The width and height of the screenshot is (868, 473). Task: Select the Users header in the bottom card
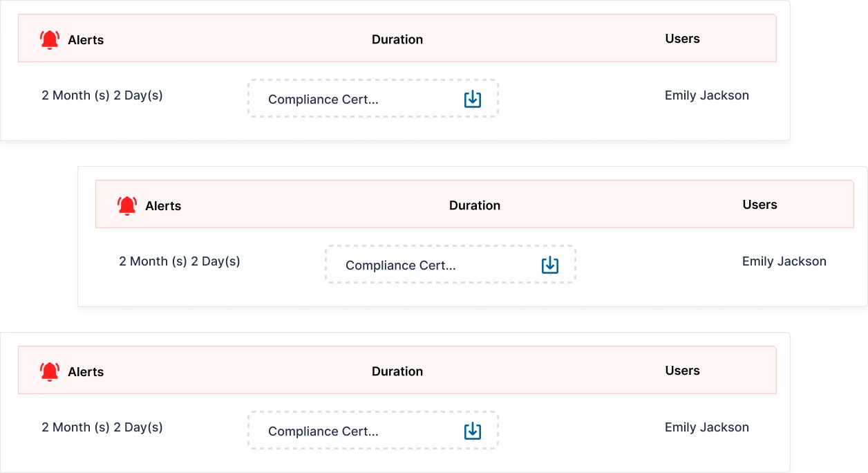[x=682, y=371]
